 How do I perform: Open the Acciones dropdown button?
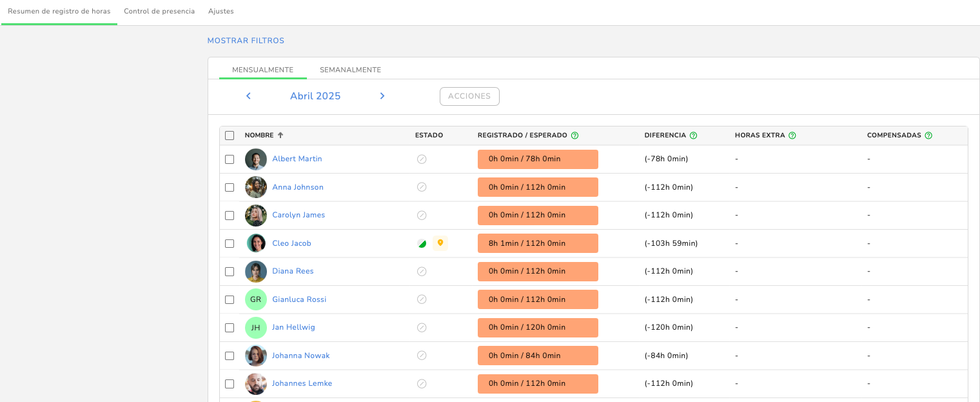(469, 96)
